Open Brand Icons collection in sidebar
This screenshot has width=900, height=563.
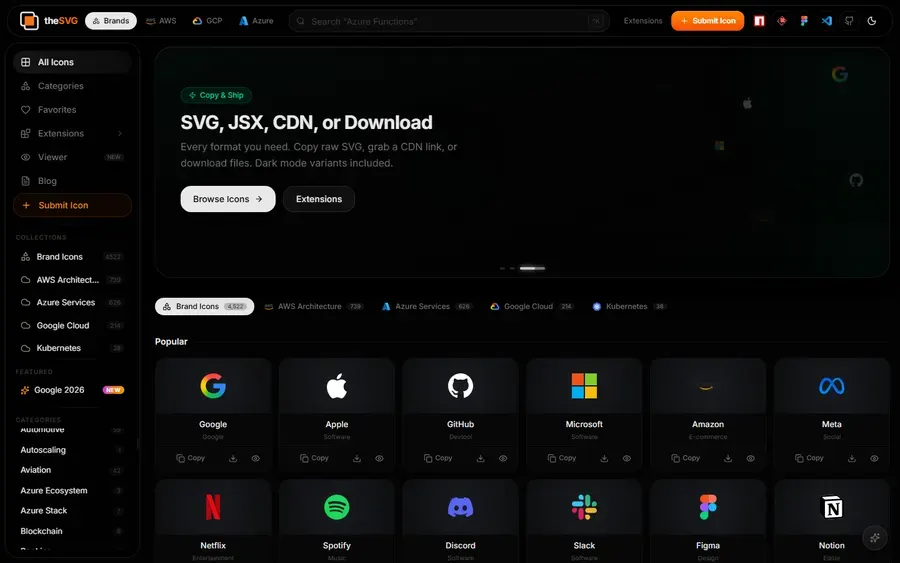[x=72, y=257]
